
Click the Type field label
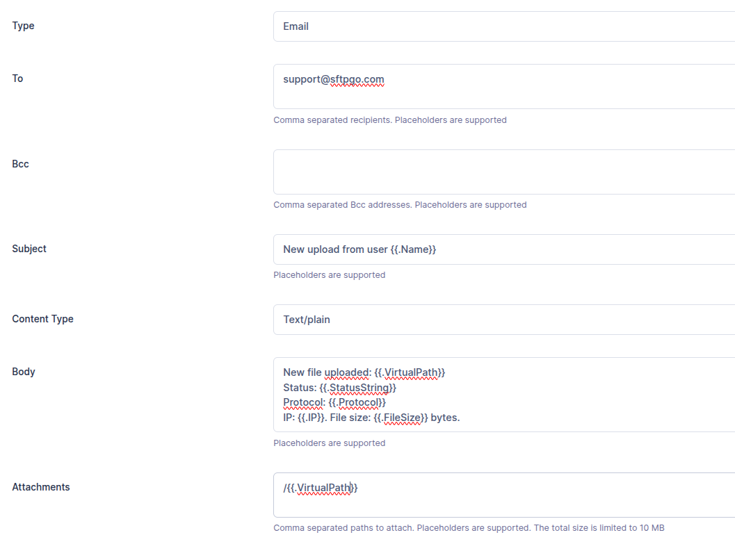click(x=23, y=26)
